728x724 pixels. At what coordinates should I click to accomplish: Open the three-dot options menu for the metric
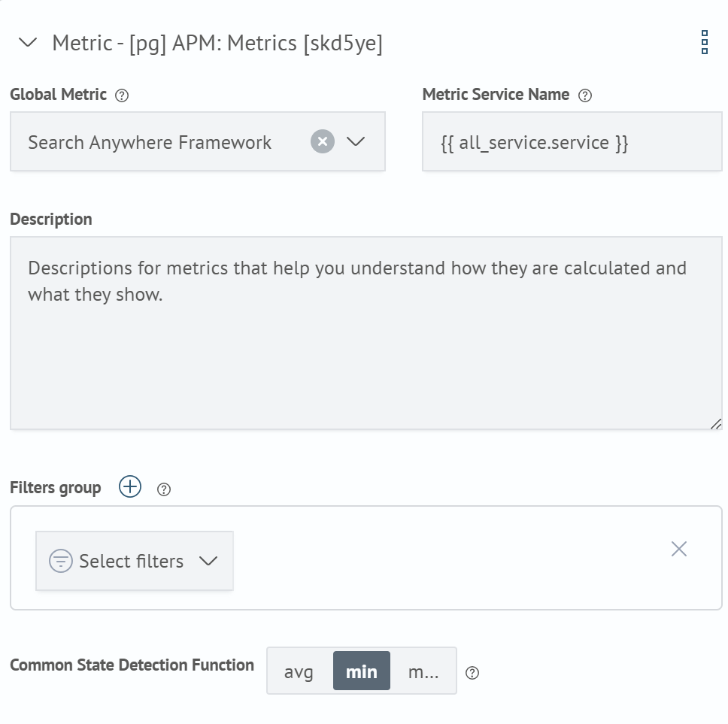coord(705,42)
